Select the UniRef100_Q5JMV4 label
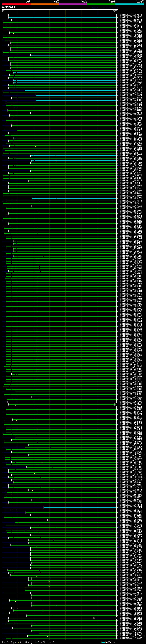Screen dimensions: 146x644 click(x=131, y=548)
